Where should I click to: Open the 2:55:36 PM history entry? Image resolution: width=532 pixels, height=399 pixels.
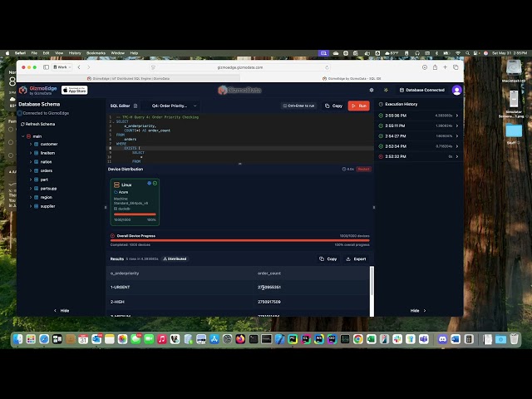pyautogui.click(x=419, y=116)
